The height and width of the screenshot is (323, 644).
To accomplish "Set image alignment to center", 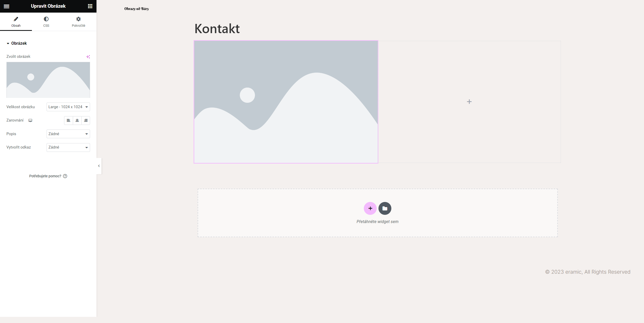I will 77,121.
